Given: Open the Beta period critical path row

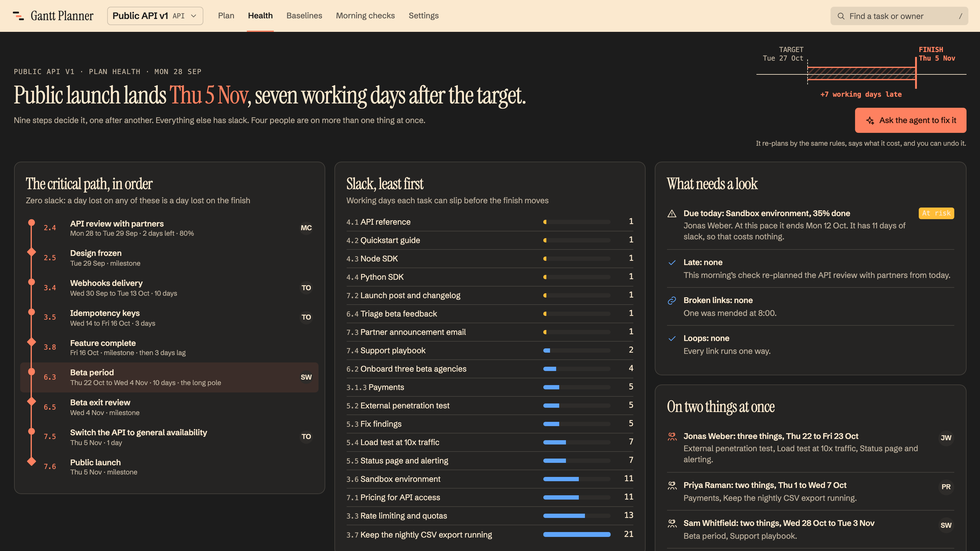Looking at the screenshot, I should [x=169, y=377].
